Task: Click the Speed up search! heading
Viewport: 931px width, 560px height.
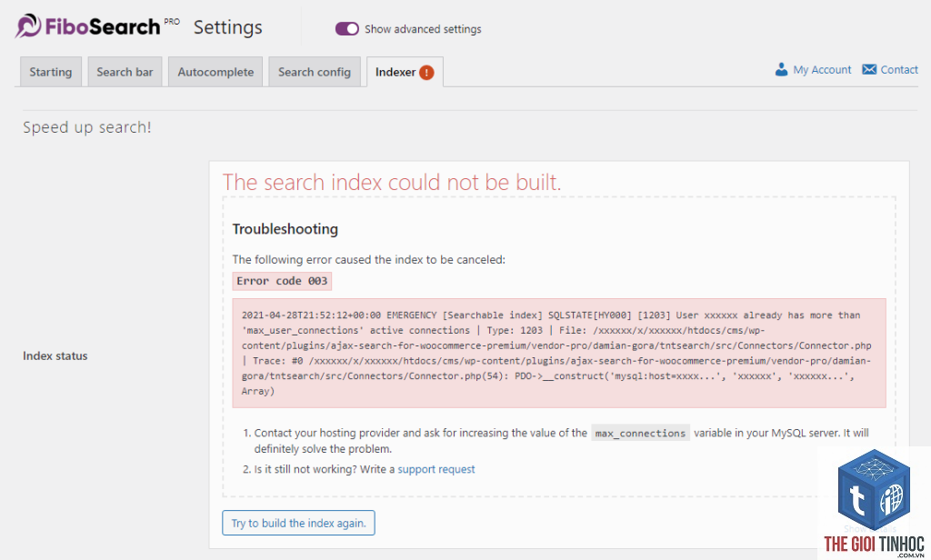Action: click(87, 127)
